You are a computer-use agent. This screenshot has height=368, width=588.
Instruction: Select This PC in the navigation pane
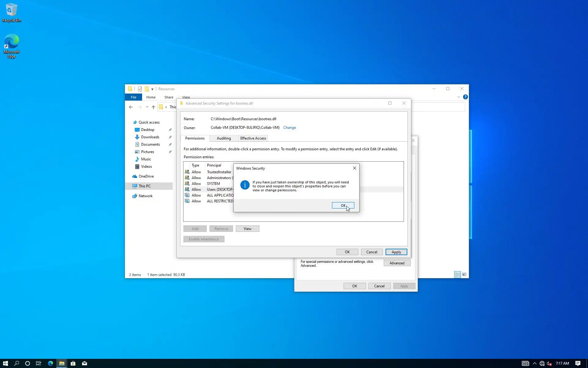point(145,186)
